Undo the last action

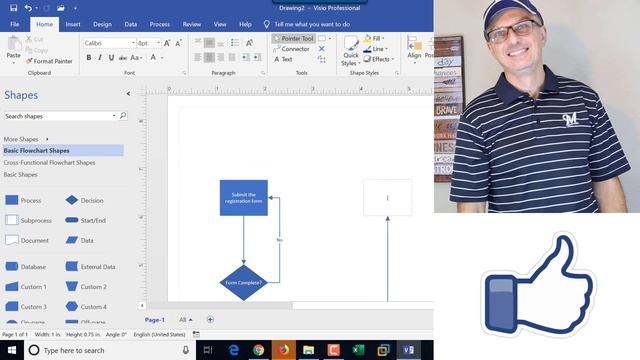pyautogui.click(x=28, y=8)
